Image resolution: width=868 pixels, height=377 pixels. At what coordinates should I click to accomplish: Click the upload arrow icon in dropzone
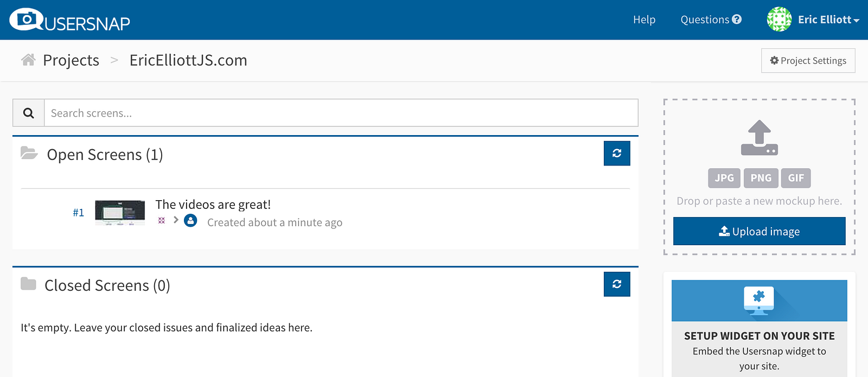click(759, 137)
